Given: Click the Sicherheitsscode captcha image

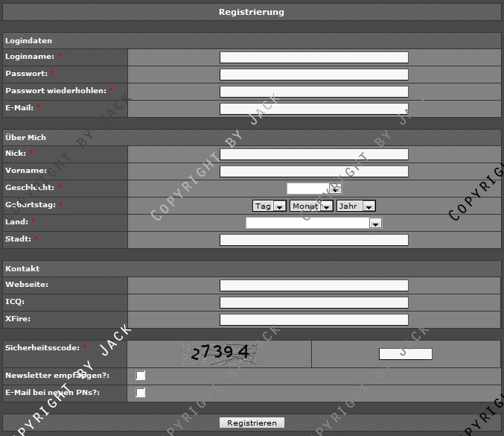Looking at the screenshot, I should (x=220, y=354).
